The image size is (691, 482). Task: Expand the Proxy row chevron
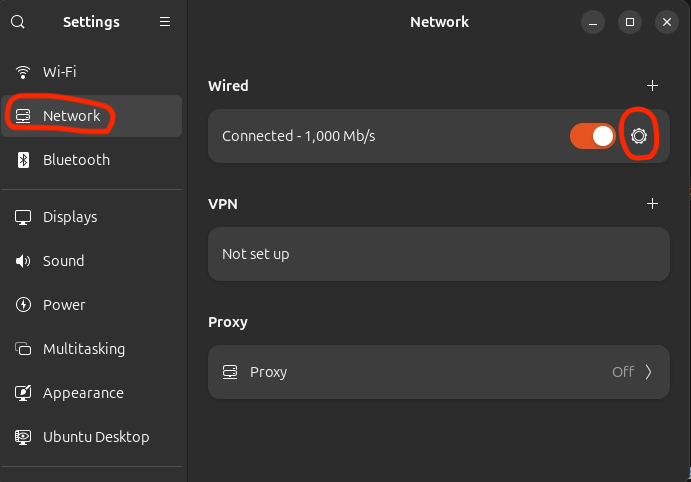648,372
